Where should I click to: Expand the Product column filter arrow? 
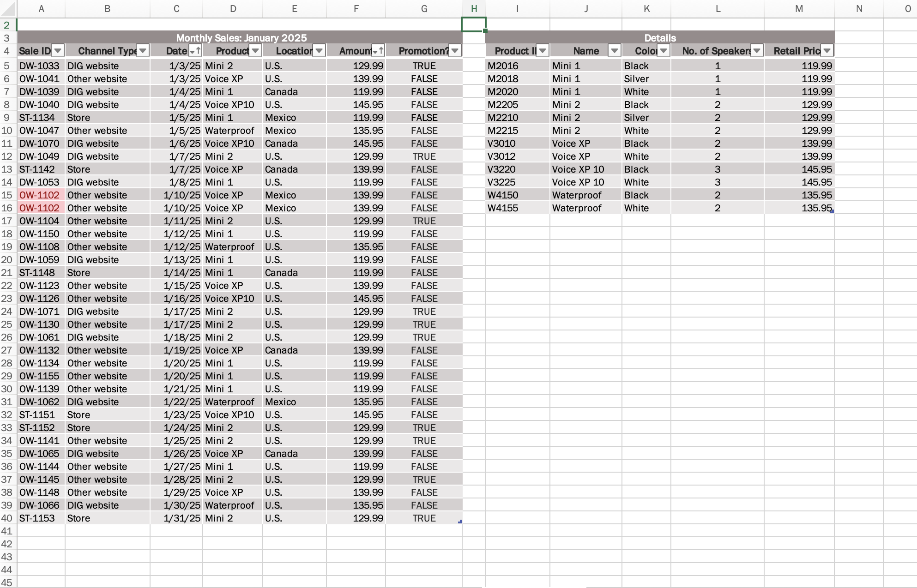tap(255, 51)
